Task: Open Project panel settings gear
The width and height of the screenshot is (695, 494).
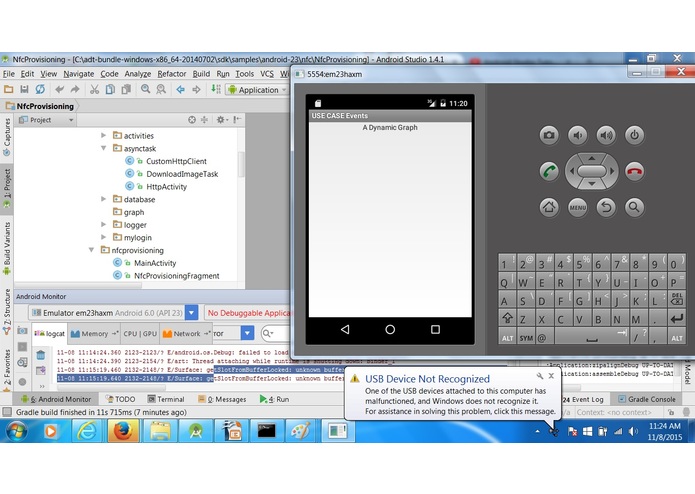Action: [x=221, y=120]
